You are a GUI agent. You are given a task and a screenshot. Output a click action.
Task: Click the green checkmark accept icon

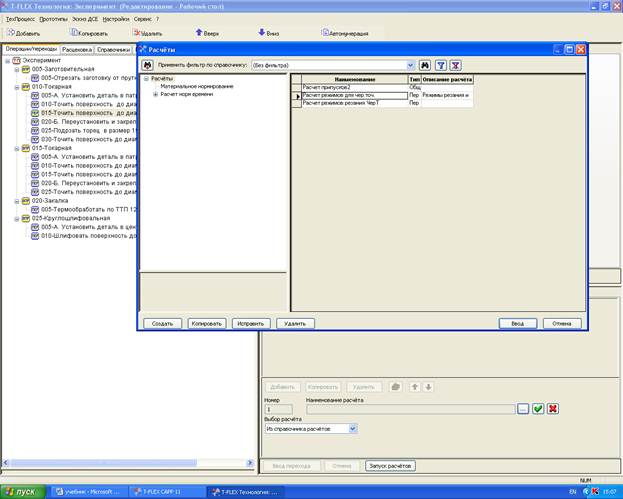pos(538,409)
